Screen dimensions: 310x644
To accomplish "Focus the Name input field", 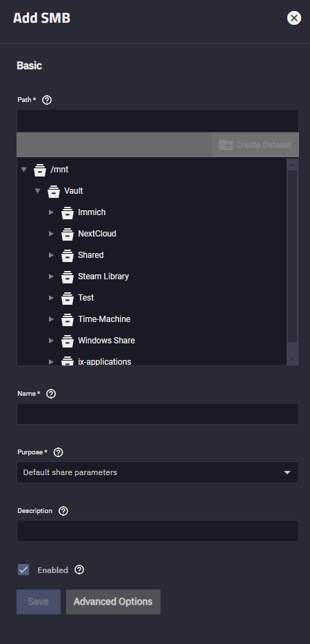I will pos(158,414).
